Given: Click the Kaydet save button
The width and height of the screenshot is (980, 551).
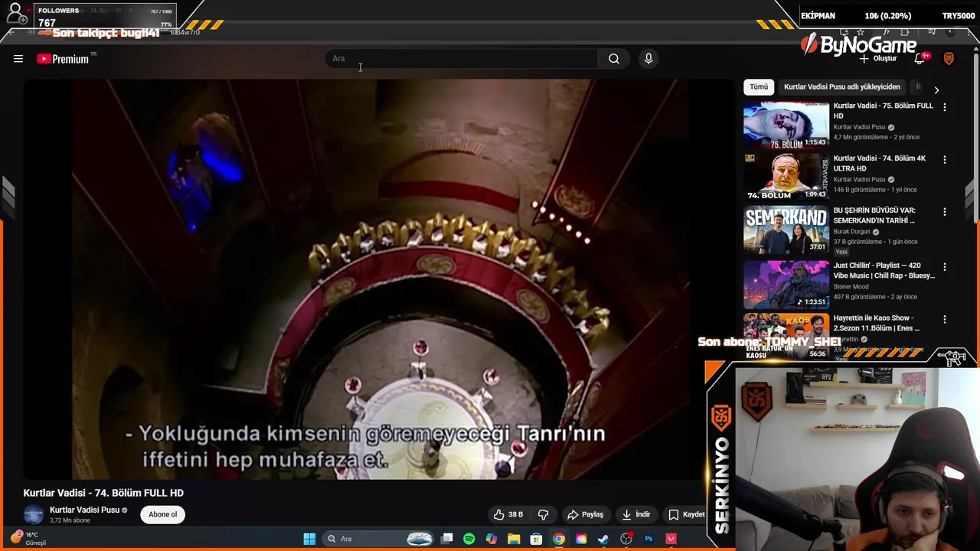Looking at the screenshot, I should point(687,514).
